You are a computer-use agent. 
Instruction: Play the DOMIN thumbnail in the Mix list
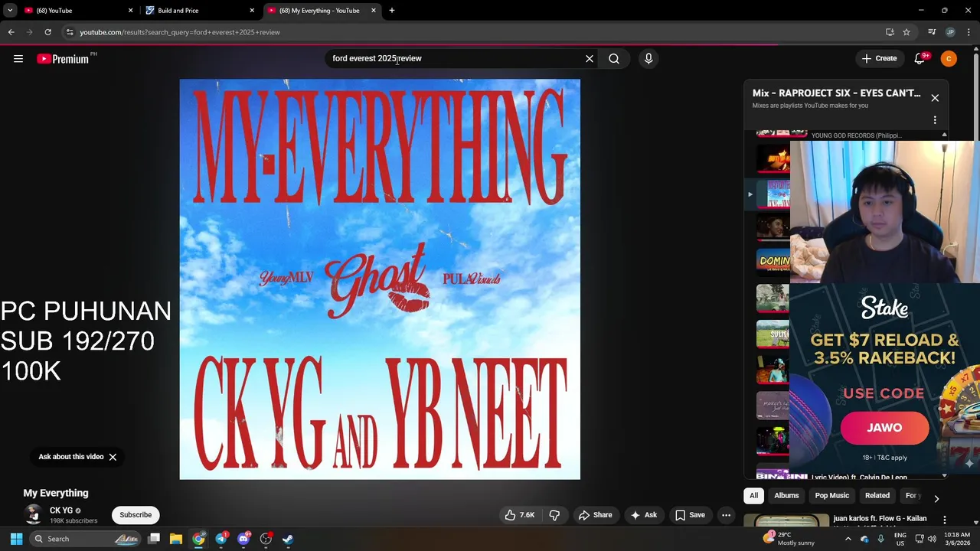[x=773, y=261]
